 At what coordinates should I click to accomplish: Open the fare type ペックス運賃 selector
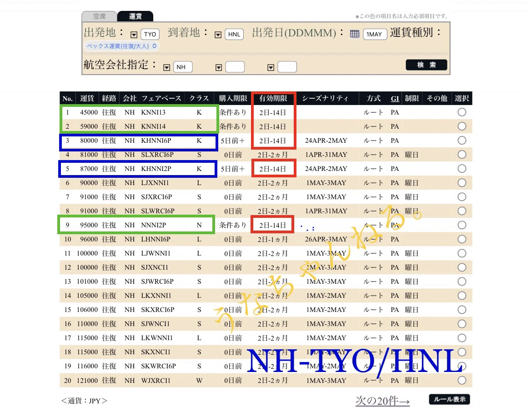point(121,46)
